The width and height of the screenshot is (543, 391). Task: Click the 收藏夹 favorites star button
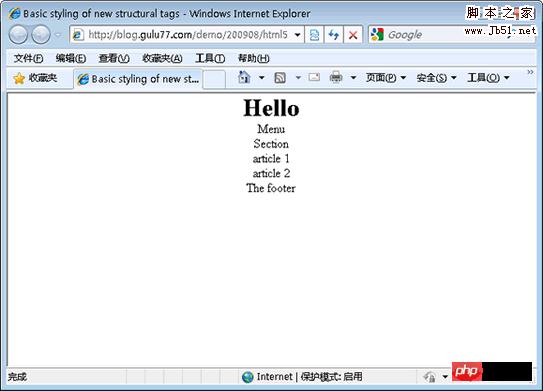35,78
